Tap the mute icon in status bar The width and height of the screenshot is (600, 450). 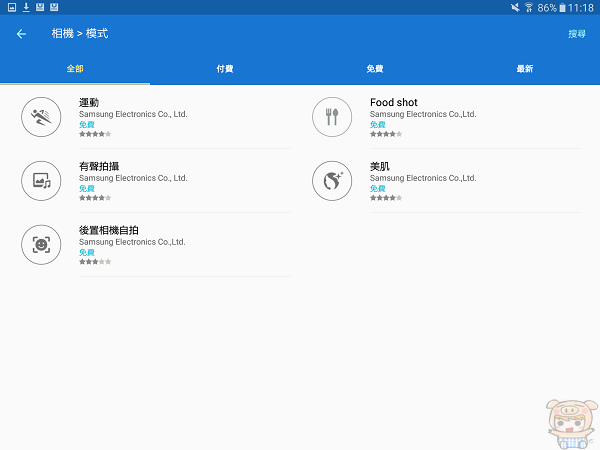(x=515, y=7)
